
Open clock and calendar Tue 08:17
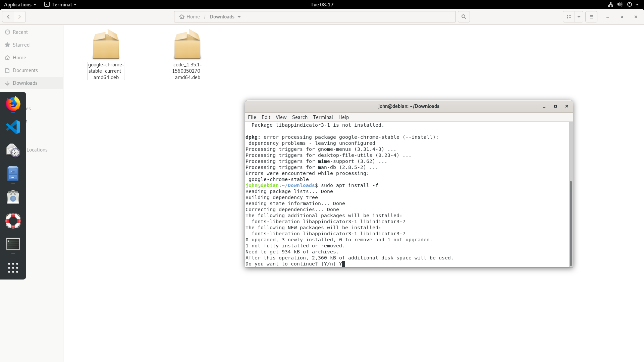pos(322,4)
